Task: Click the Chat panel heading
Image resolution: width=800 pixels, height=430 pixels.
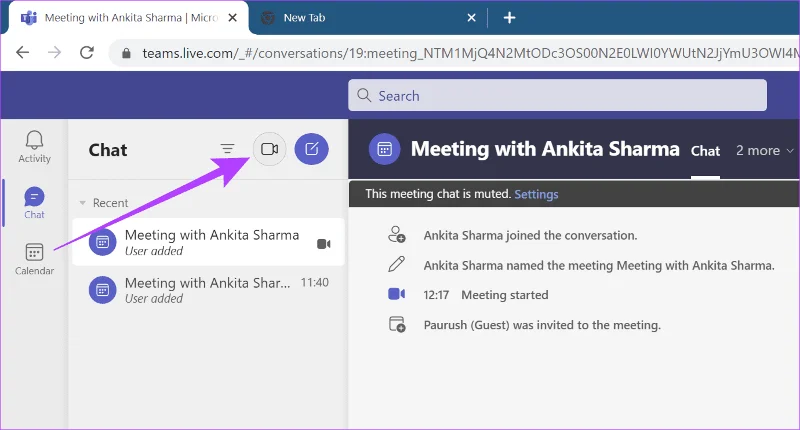Action: tap(108, 150)
